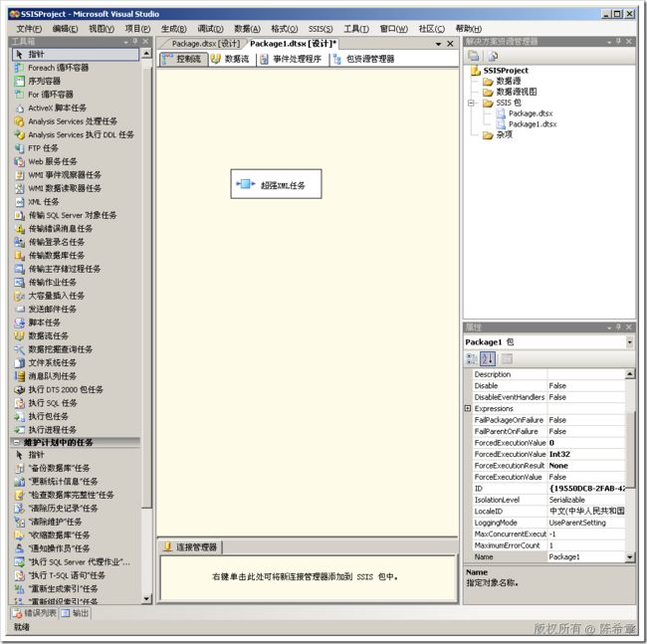Click the show all files icon in Solution Explorer
Viewport: 647px width, 644px height.
coord(493,56)
